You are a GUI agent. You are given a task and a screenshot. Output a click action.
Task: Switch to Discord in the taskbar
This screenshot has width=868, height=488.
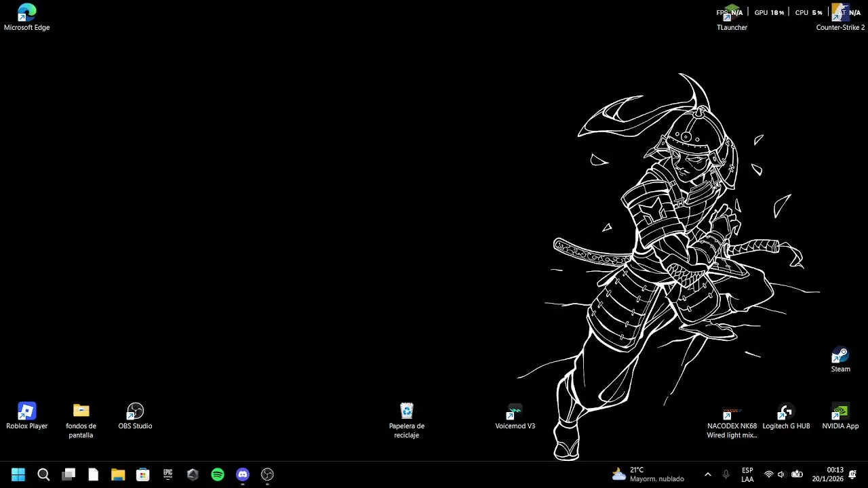243,474
